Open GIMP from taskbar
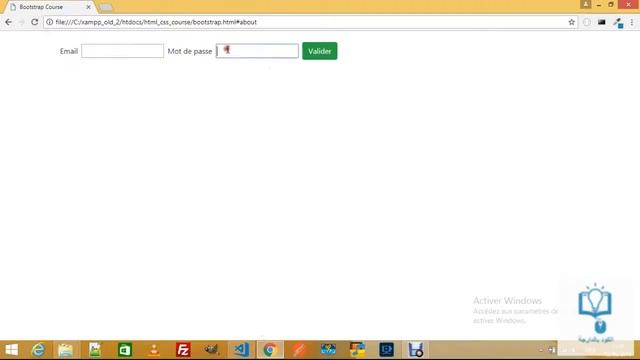Screen dimensions: 640x360 click(212, 350)
